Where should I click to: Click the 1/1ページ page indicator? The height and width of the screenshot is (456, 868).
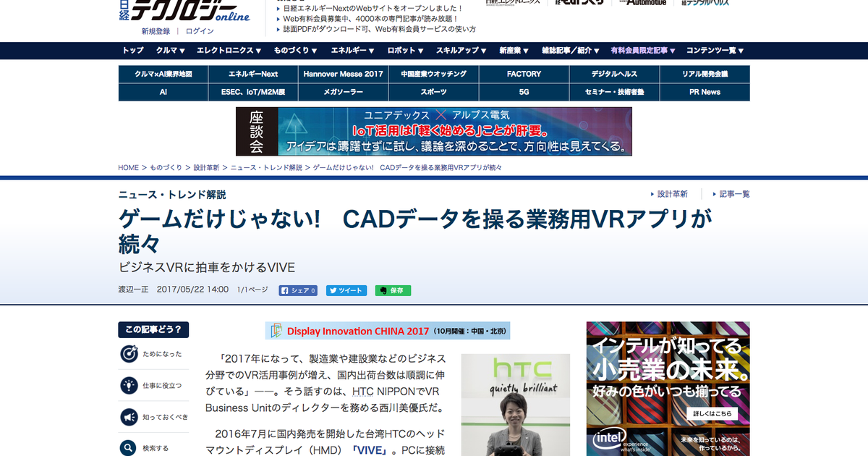[252, 290]
